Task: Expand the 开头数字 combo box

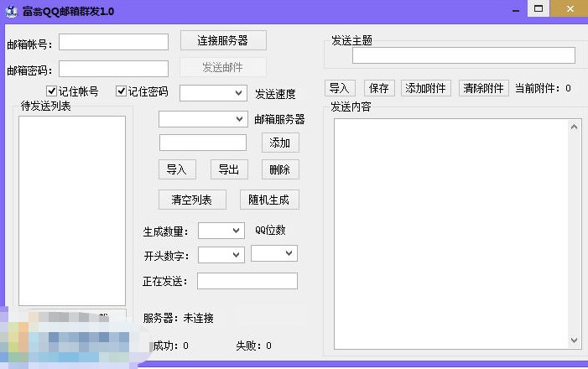Action: click(221, 255)
